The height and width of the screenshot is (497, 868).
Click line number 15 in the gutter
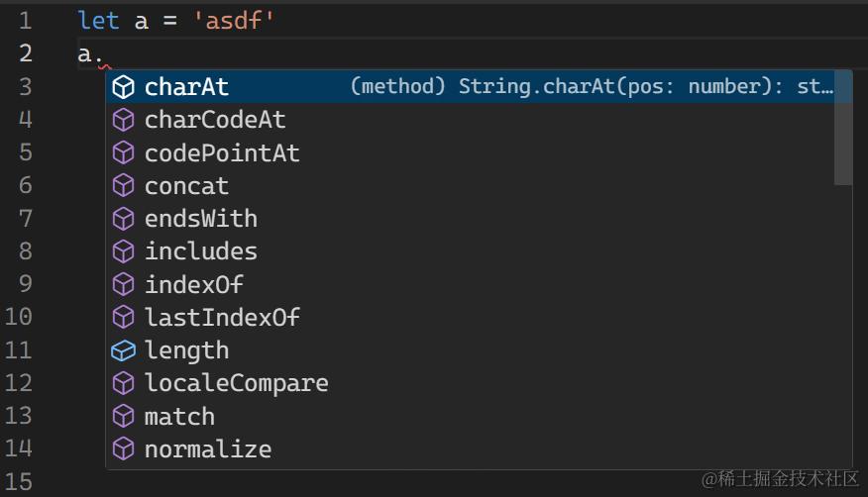point(19,481)
